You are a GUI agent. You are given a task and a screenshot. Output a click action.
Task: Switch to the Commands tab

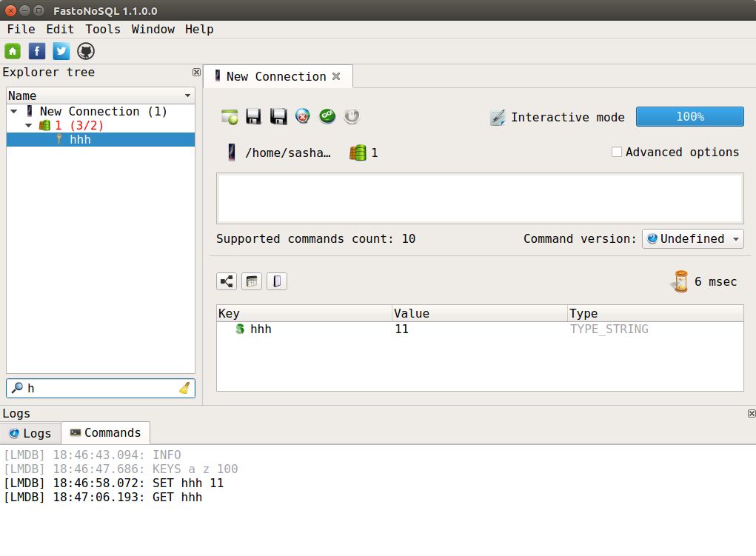[x=106, y=432]
